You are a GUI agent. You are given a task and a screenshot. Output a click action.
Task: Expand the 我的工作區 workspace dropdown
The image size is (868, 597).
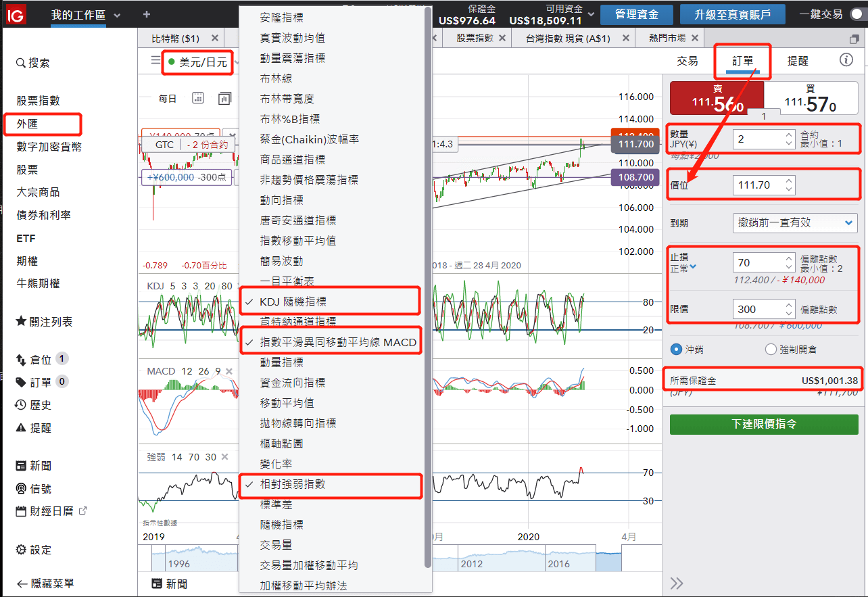[118, 15]
